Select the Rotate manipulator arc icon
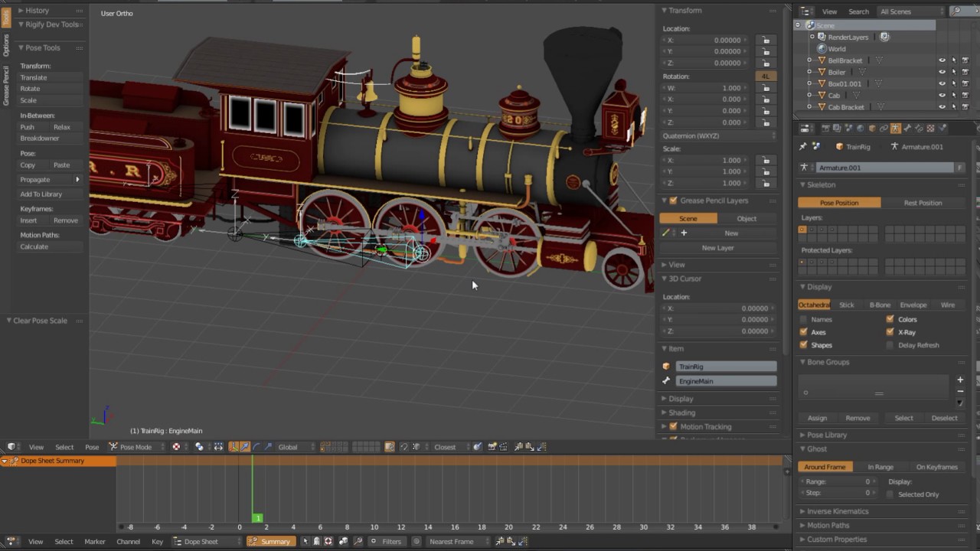 [256, 447]
